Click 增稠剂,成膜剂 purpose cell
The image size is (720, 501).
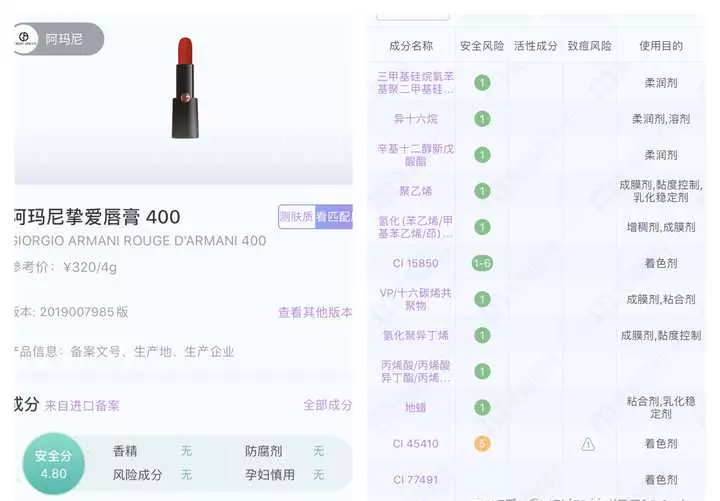(661, 227)
